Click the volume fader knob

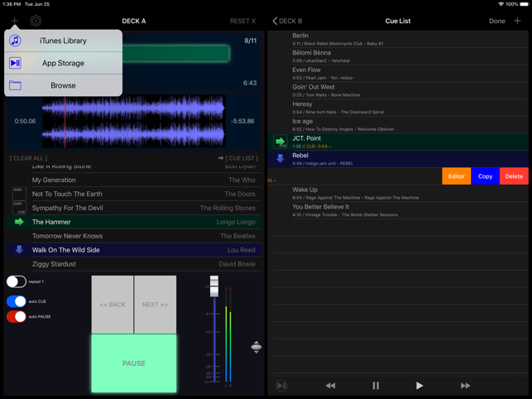point(214,286)
